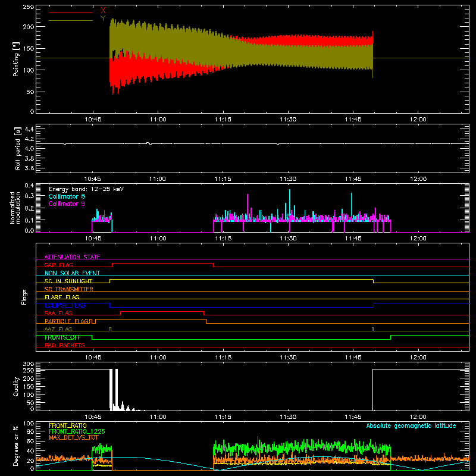Click the SC_IN_SUNLIGHT flag label
Viewport: 476px width, 476px height.
pos(68,281)
